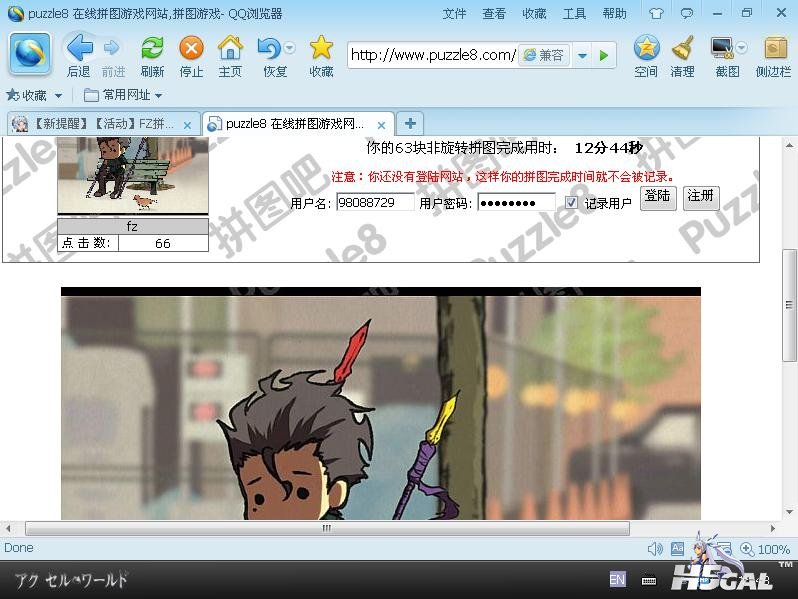Click the Clean (清理) broom icon
798x599 pixels.
[x=683, y=48]
